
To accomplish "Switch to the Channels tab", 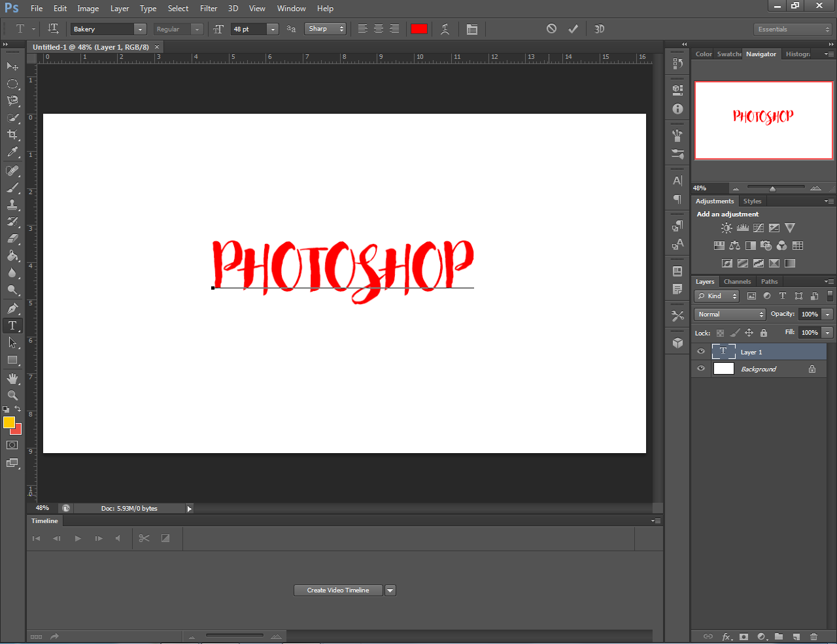I will pos(737,282).
